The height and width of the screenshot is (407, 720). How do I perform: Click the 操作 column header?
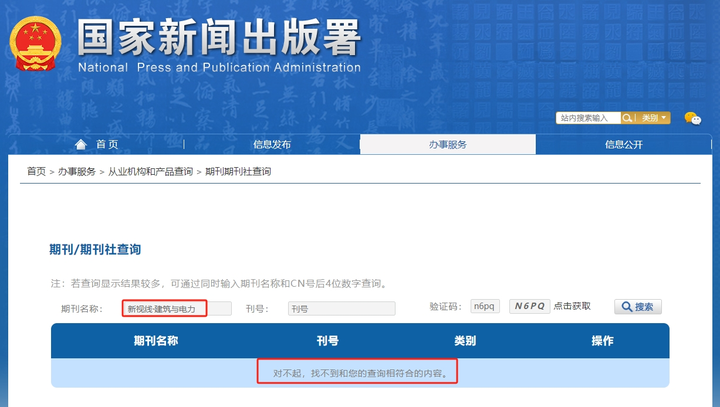pos(602,341)
